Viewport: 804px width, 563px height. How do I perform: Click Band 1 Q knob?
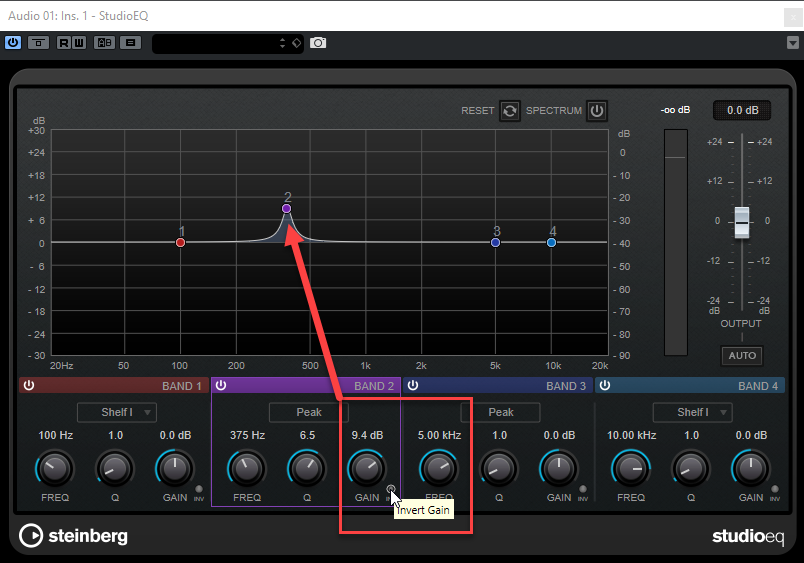point(115,468)
